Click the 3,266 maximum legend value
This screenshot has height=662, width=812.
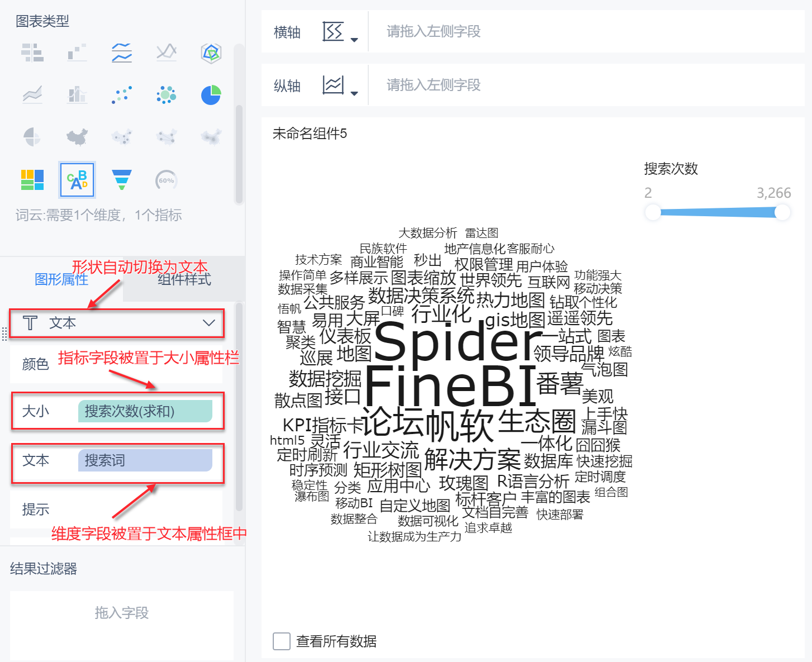coord(774,193)
